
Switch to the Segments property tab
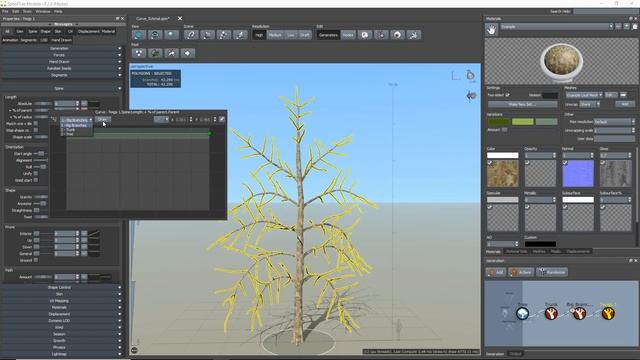click(x=29, y=40)
